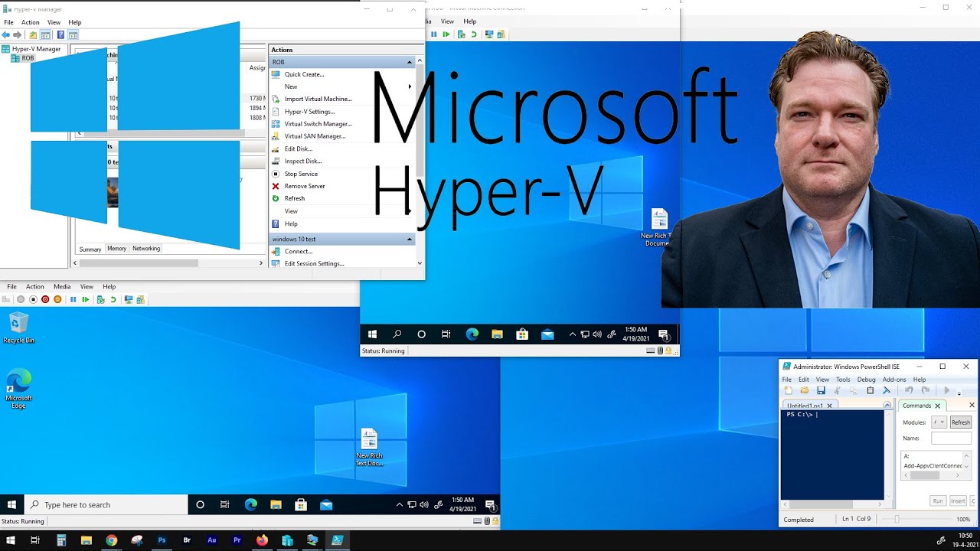Click the Stop Service icon in Actions
Viewport: 980px width, 551px height.
(276, 174)
